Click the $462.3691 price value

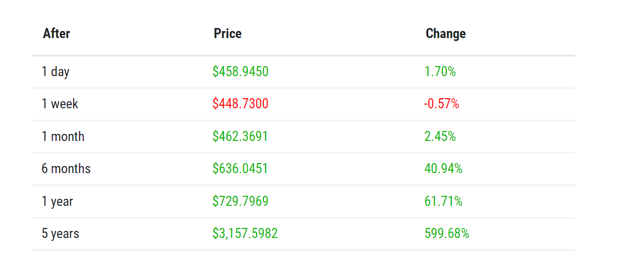point(240,136)
